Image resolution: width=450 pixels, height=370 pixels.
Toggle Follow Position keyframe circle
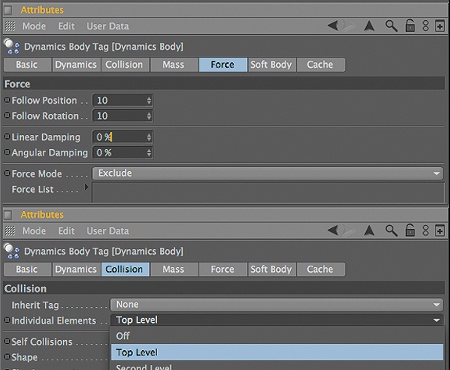click(7, 100)
